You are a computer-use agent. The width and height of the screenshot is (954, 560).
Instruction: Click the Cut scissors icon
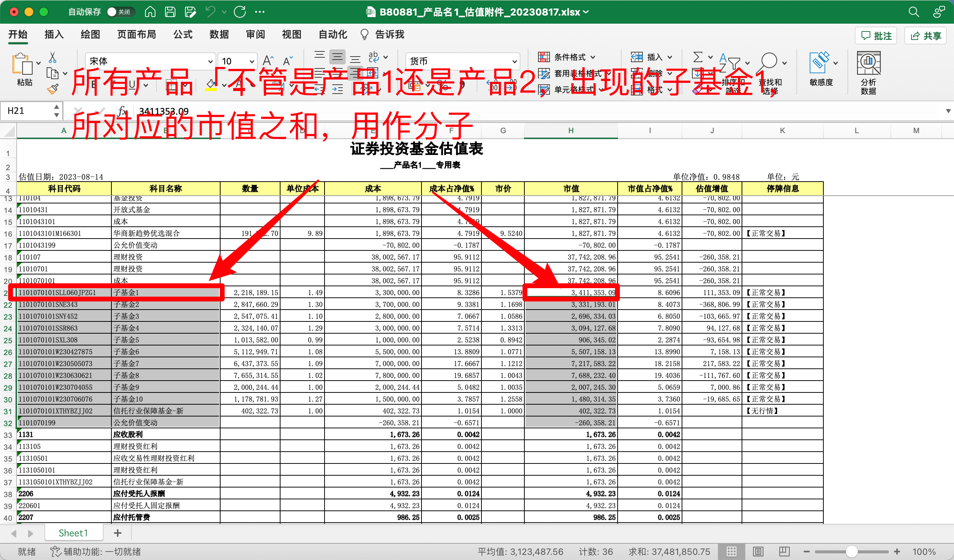pos(53,57)
